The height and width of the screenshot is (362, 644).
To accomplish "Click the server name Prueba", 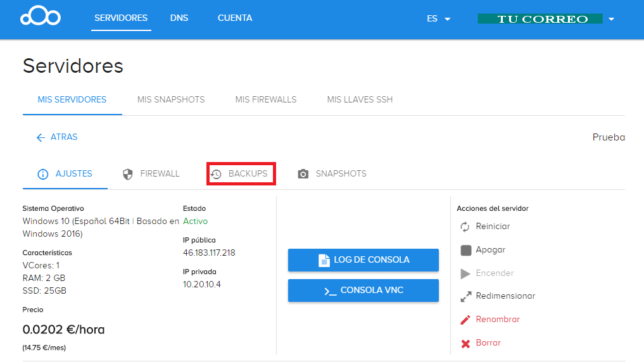I will click(x=609, y=137).
